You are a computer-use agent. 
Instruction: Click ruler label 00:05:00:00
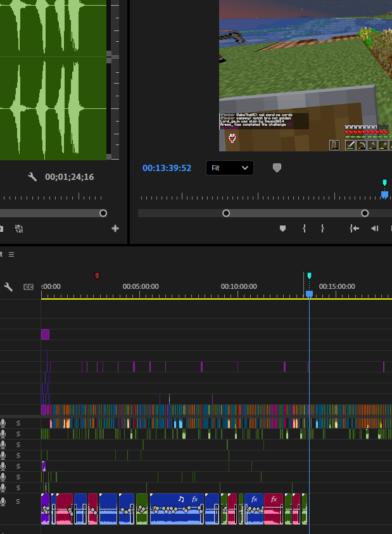(x=141, y=286)
